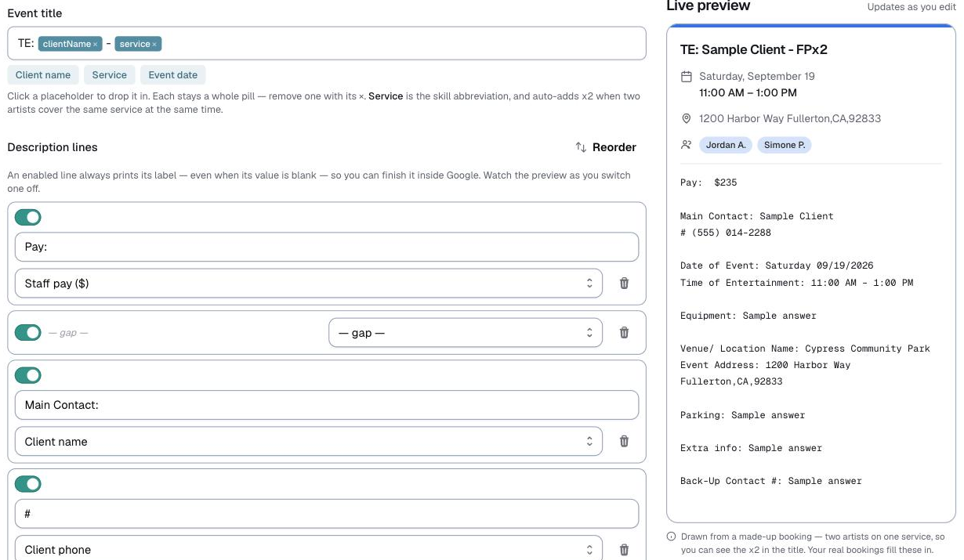Edit the # label field
964x560 pixels.
point(327,514)
